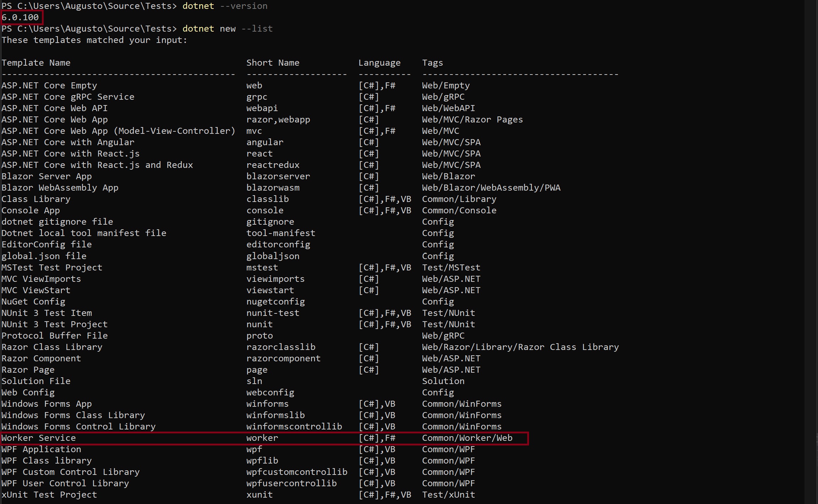The width and height of the screenshot is (818, 504).
Task: Click the 'reactredux' short name
Action: [x=273, y=165]
